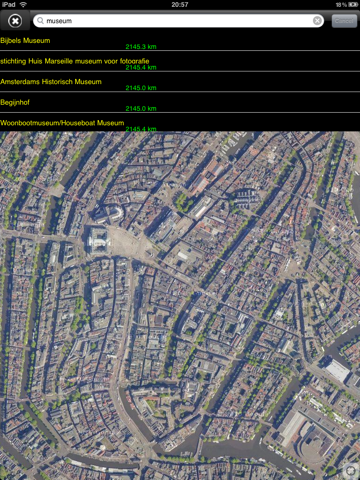Image resolution: width=360 pixels, height=480 pixels.
Task: Tap the Wi-Fi status icon
Action: 23,5
